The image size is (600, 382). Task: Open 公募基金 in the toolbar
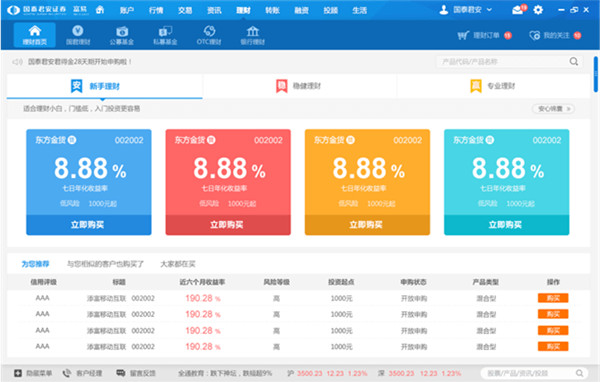[x=122, y=35]
